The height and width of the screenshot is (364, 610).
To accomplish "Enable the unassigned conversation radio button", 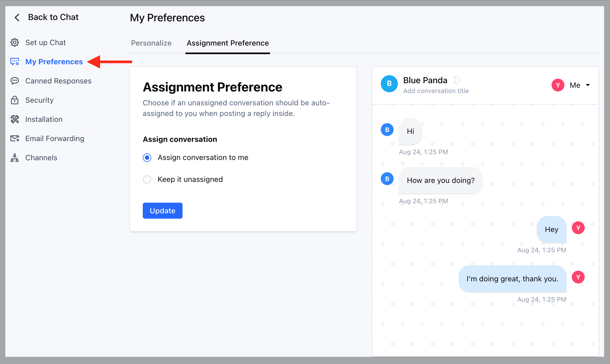I will click(147, 179).
